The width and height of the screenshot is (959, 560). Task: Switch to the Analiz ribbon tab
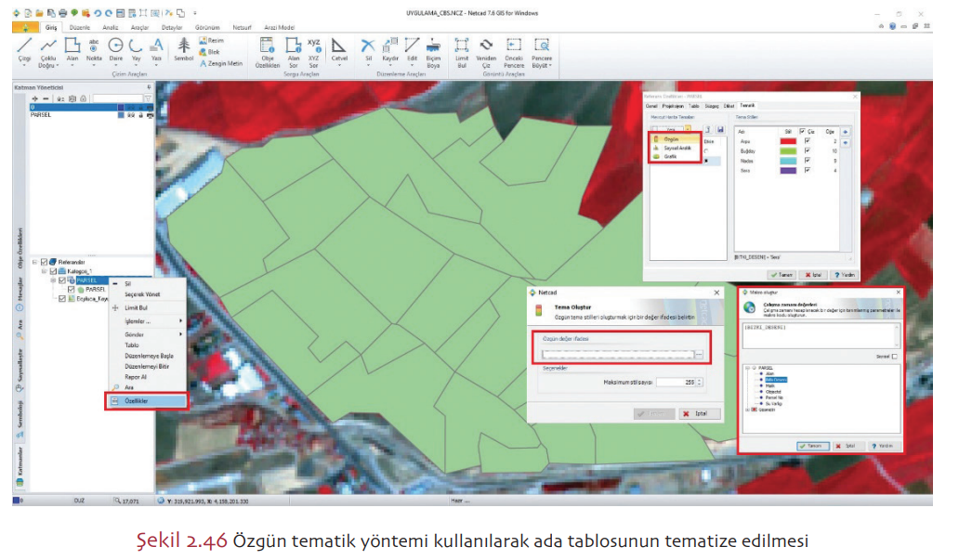111,28
